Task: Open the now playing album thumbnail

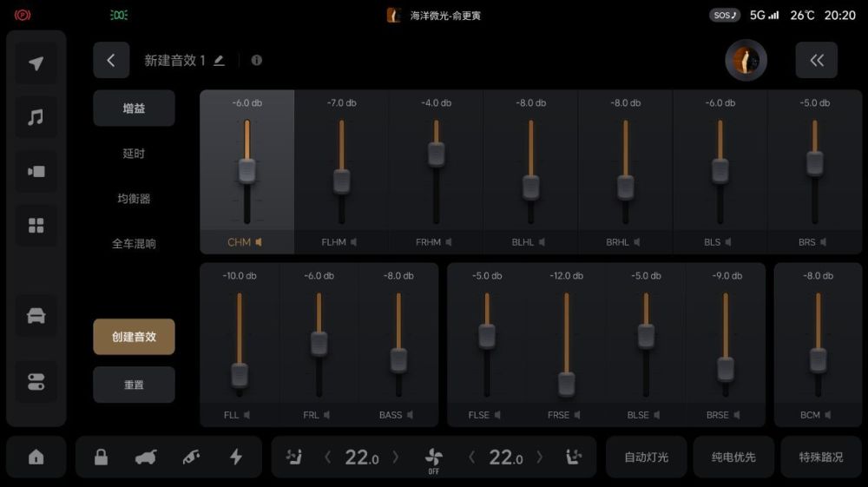Action: [393, 16]
